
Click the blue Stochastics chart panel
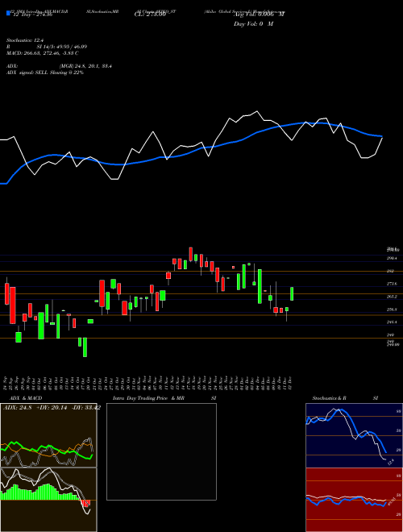point(354,435)
